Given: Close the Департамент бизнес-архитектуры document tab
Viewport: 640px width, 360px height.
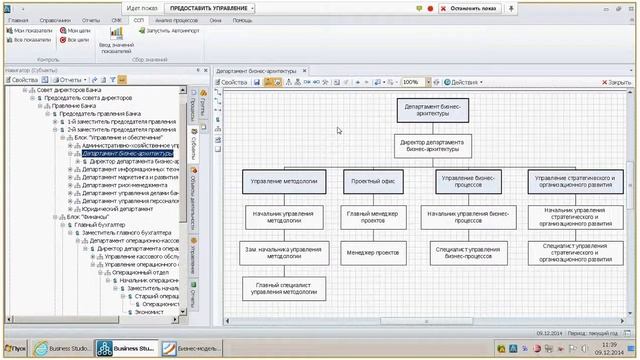Looking at the screenshot, I should click(304, 71).
